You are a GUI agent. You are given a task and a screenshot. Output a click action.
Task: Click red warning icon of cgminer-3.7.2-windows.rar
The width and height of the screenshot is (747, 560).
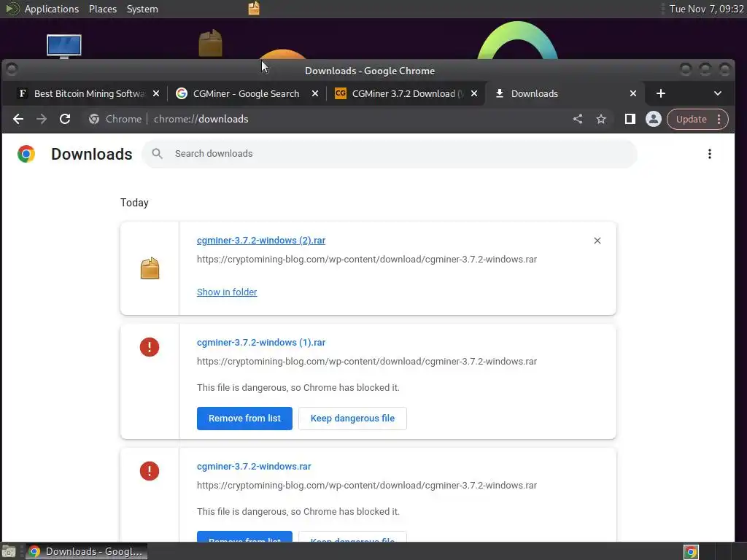(x=150, y=471)
